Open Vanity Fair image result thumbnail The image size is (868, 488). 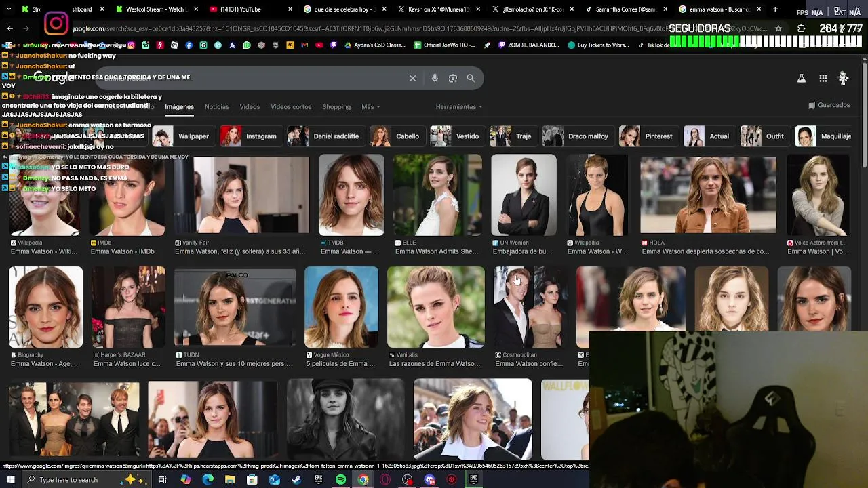tap(242, 196)
